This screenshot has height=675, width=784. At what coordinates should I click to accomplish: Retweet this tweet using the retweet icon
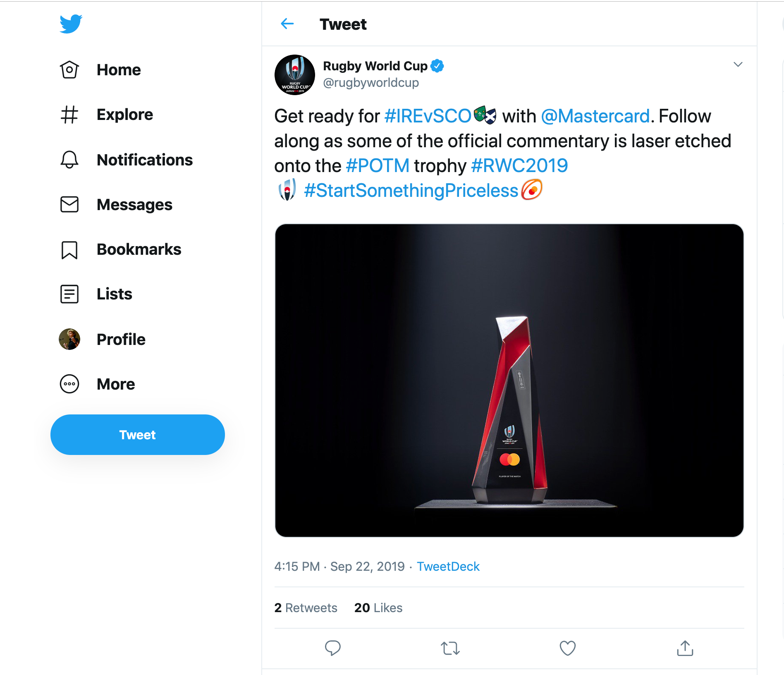[x=450, y=648]
